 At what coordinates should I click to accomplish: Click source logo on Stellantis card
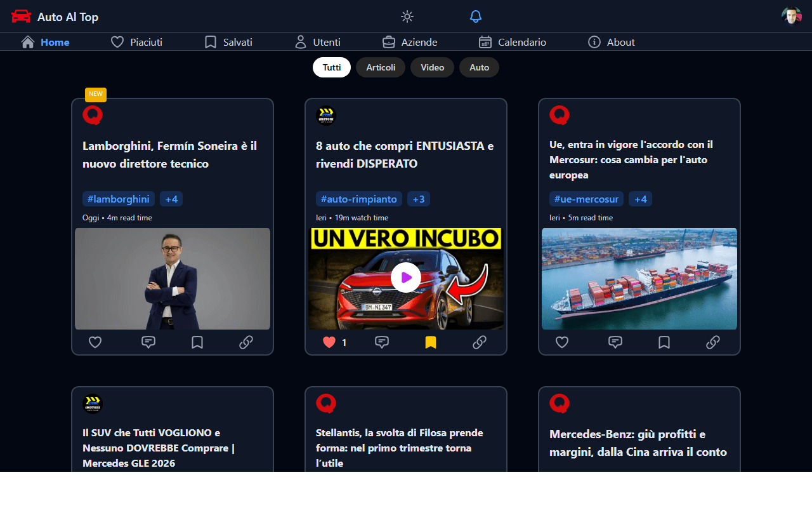(326, 404)
